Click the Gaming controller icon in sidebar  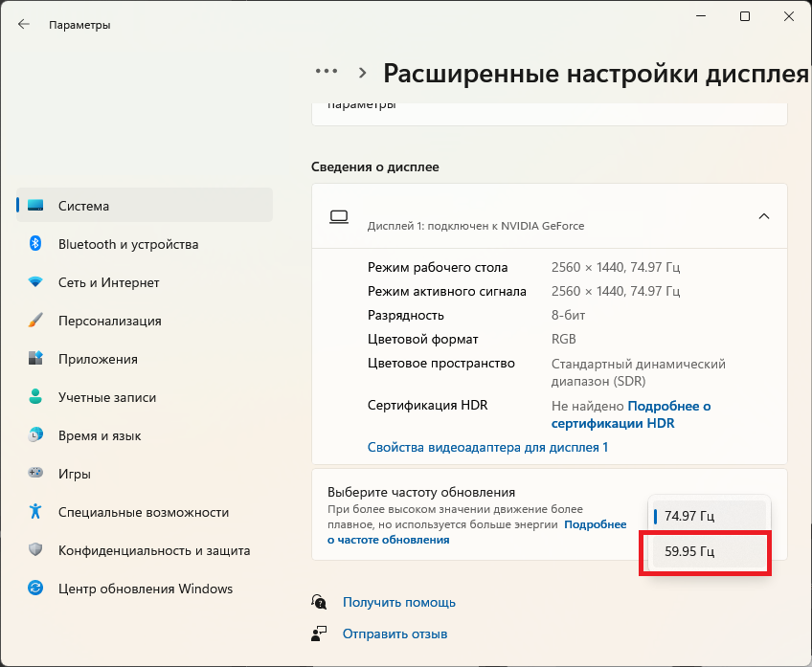[35, 474]
